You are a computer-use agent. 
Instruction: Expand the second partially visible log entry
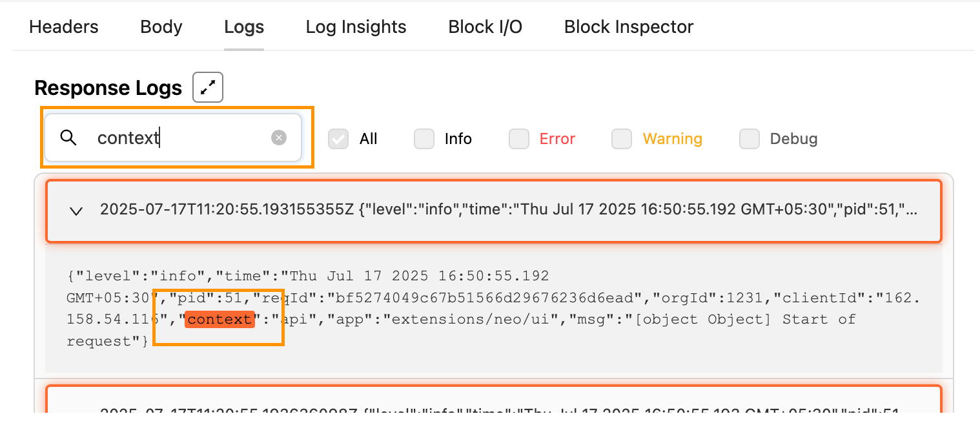[x=494, y=405]
